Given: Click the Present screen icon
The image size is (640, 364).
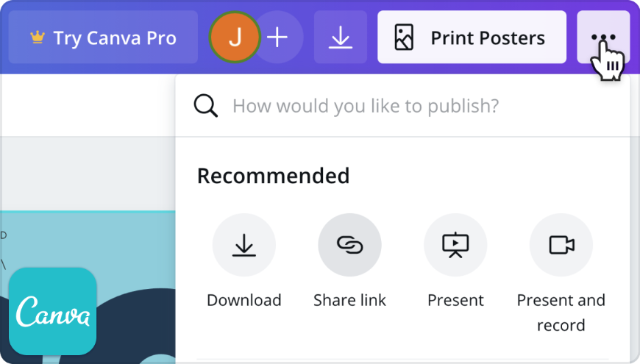Looking at the screenshot, I should point(455,245).
